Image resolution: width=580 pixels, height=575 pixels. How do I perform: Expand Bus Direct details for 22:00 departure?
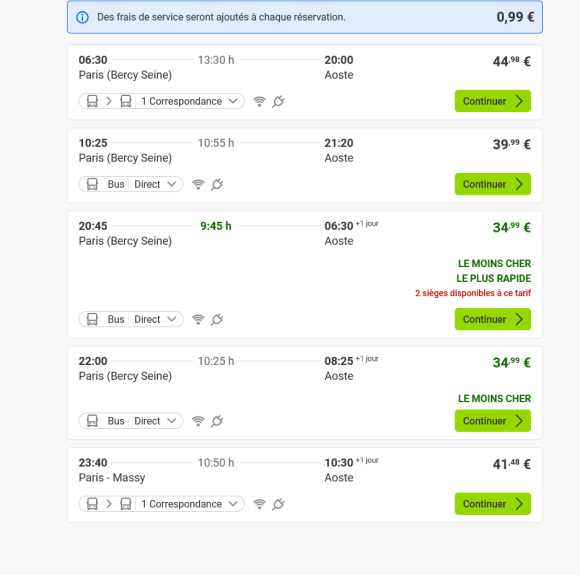tap(131, 421)
